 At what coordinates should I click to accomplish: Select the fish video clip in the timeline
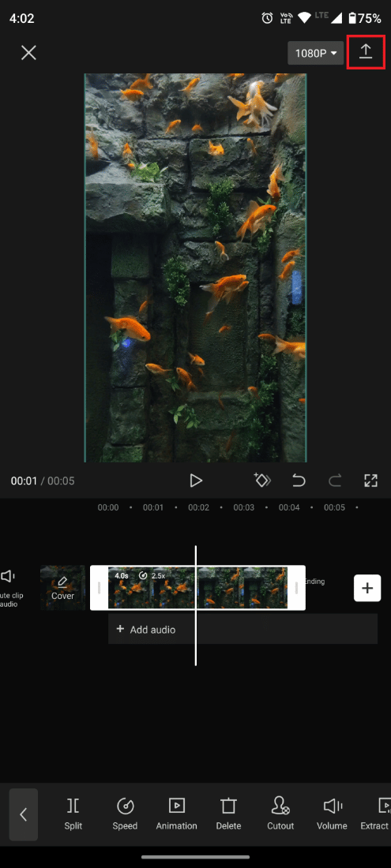click(197, 587)
